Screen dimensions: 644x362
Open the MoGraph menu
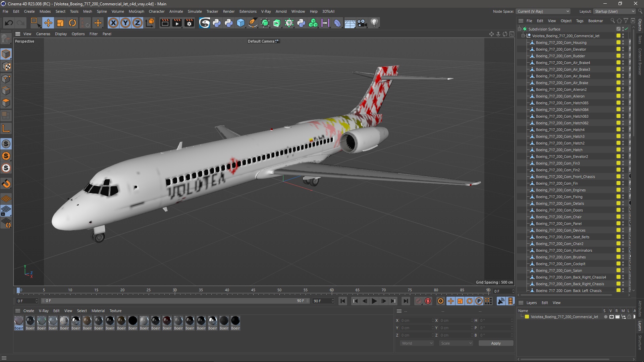[x=136, y=11]
